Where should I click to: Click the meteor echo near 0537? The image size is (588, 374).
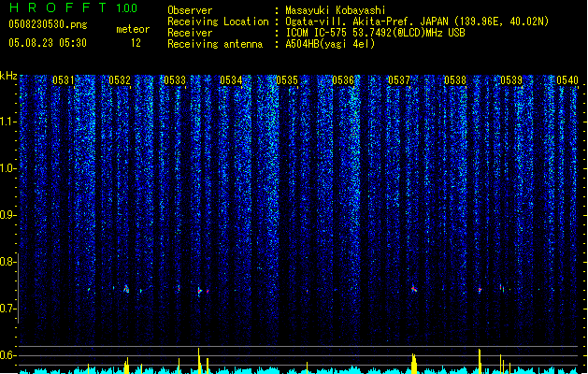click(413, 289)
